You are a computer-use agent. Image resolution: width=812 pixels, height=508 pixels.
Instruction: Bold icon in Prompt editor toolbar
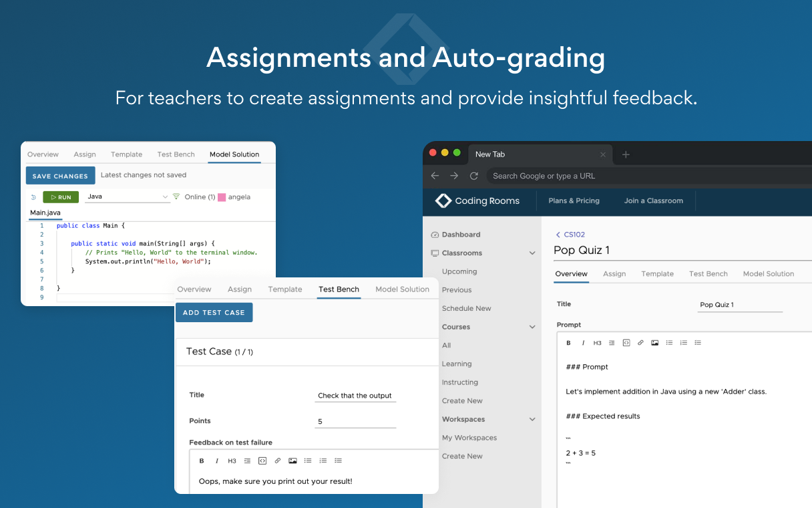click(x=569, y=343)
